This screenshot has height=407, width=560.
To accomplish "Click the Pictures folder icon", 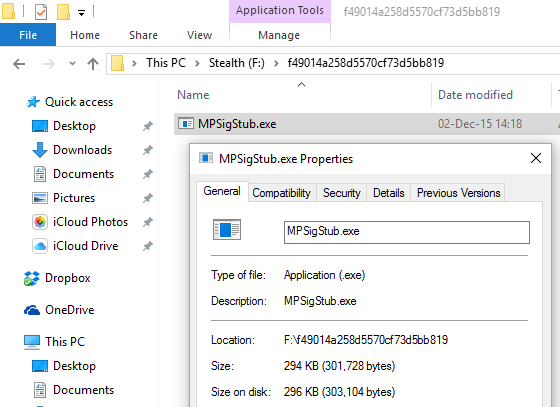I will pos(40,198).
